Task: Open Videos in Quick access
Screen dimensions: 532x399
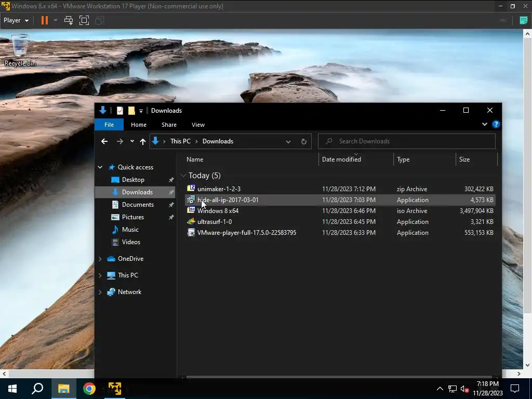Action: coord(131,242)
